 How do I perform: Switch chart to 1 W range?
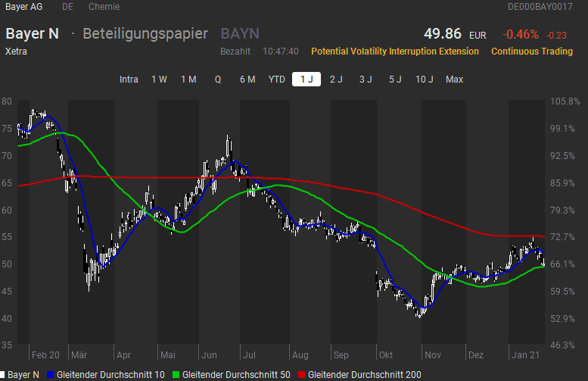[x=159, y=80]
